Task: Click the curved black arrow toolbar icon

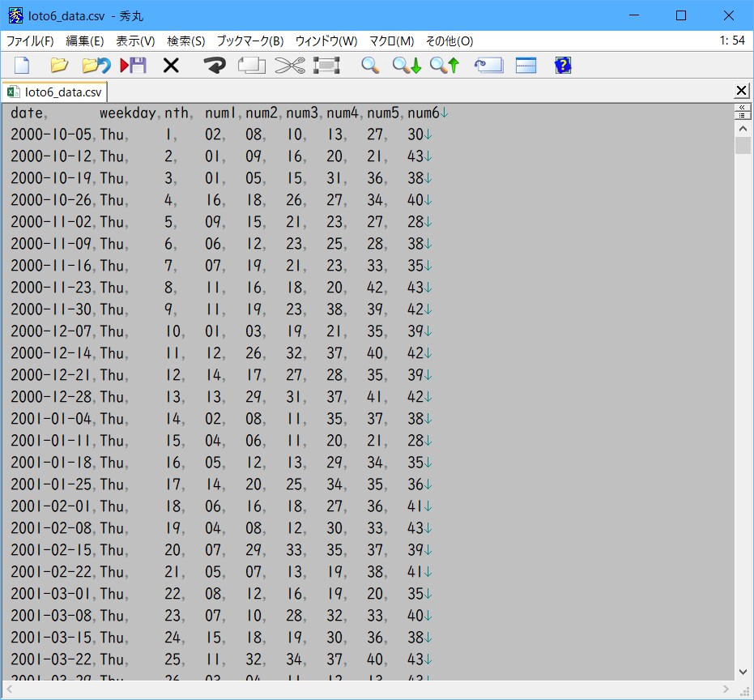Action: 215,65
